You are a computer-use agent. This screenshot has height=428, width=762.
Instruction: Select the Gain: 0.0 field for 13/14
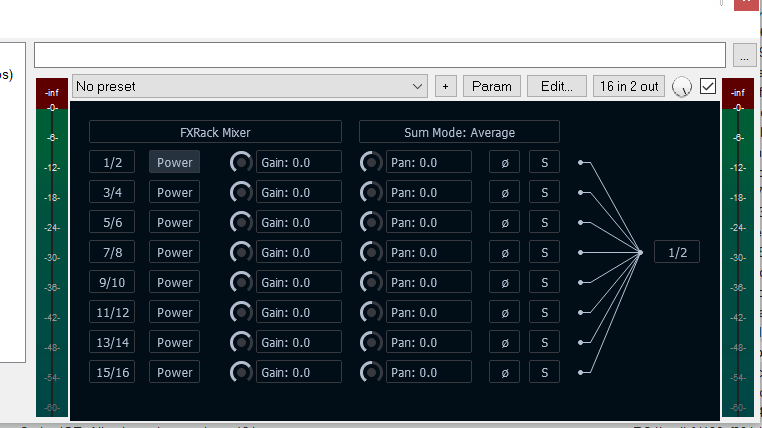pos(299,342)
